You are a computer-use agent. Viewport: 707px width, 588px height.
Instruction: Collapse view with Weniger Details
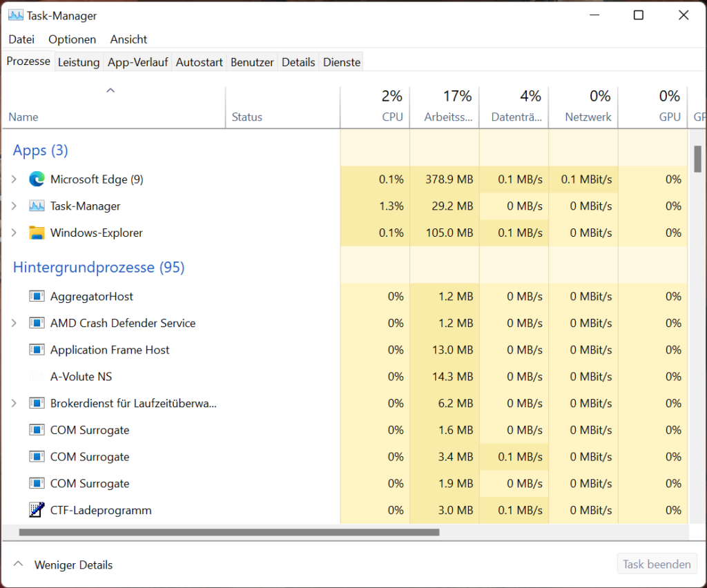coord(63,565)
